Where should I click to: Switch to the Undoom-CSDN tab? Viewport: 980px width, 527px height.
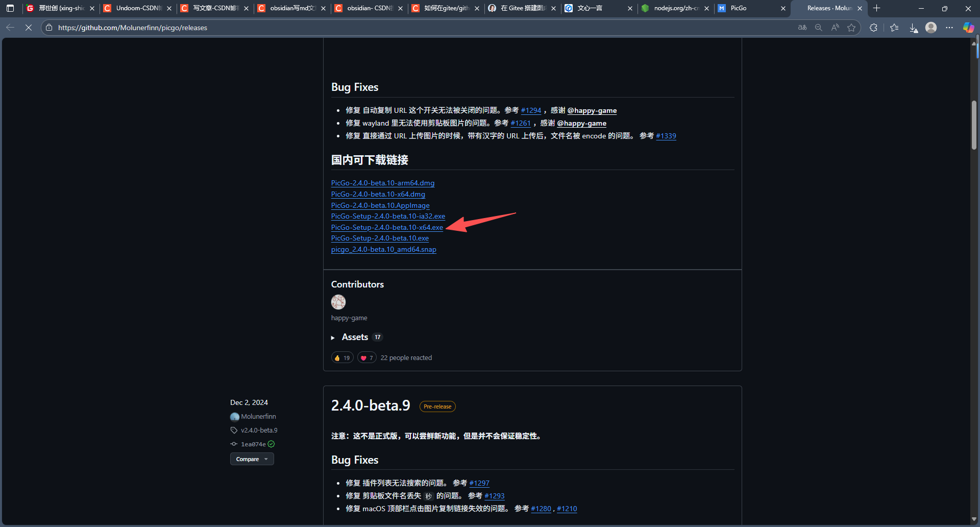(138, 8)
